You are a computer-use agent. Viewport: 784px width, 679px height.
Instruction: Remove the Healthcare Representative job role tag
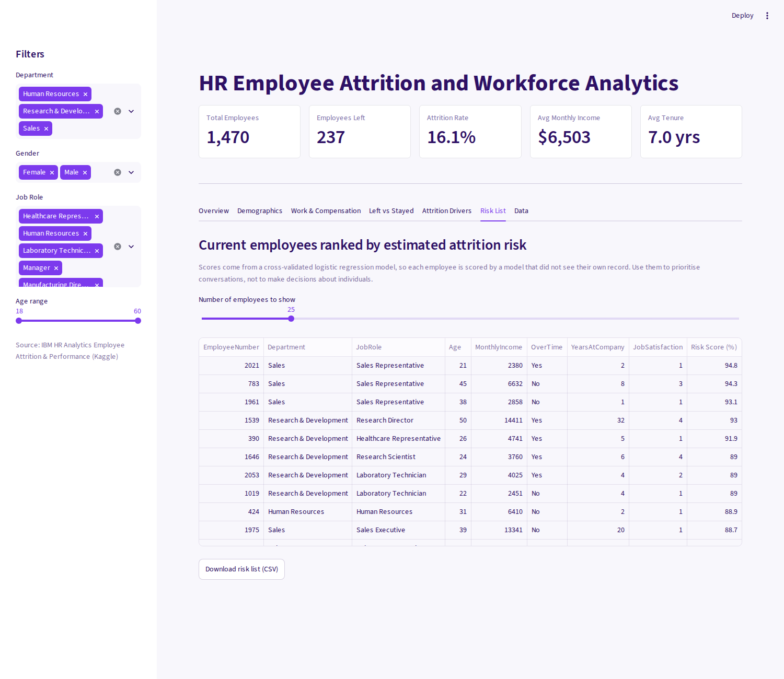pyautogui.click(x=97, y=217)
